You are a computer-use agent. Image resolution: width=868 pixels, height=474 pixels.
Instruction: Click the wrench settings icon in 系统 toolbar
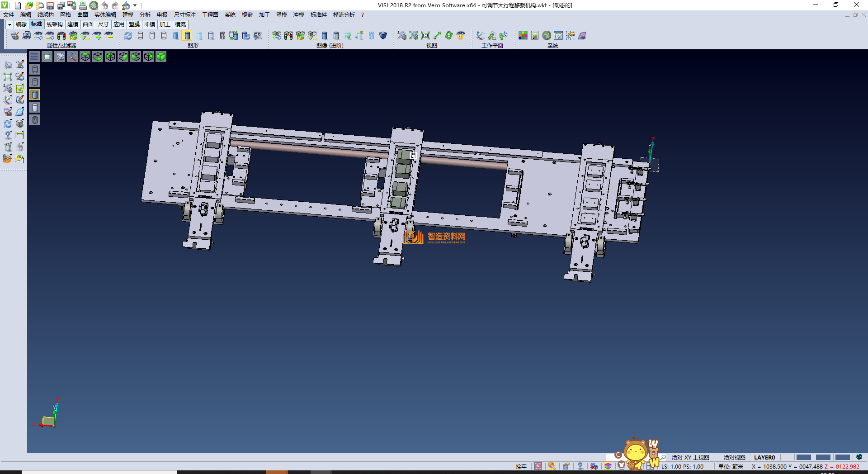point(547,35)
